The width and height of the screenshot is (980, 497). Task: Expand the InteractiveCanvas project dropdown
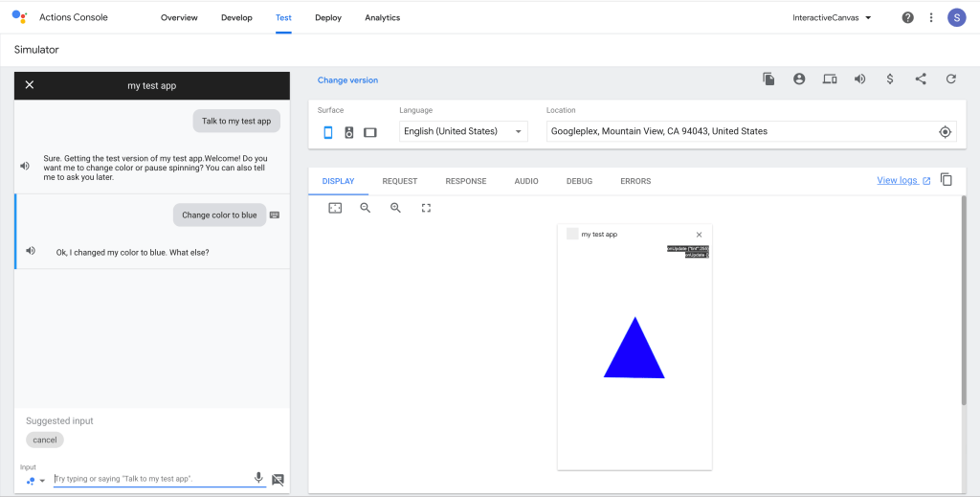[832, 17]
